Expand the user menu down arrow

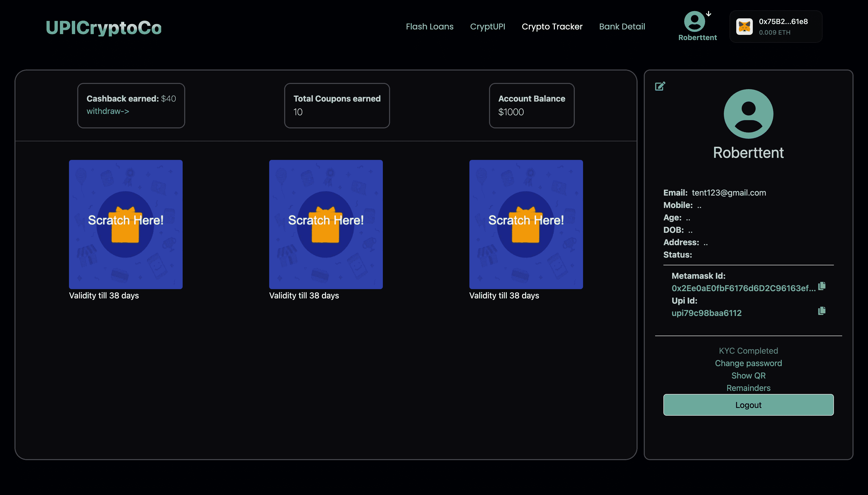(x=709, y=14)
